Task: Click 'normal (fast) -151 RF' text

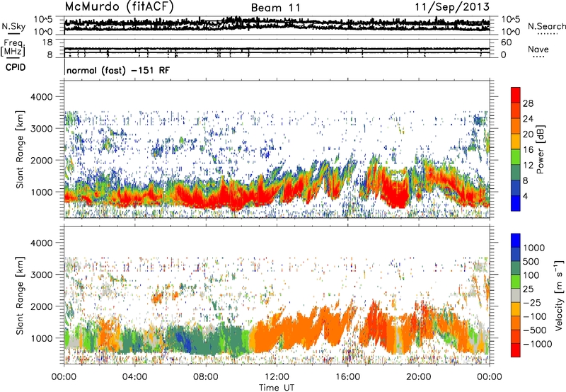Action: pos(118,70)
